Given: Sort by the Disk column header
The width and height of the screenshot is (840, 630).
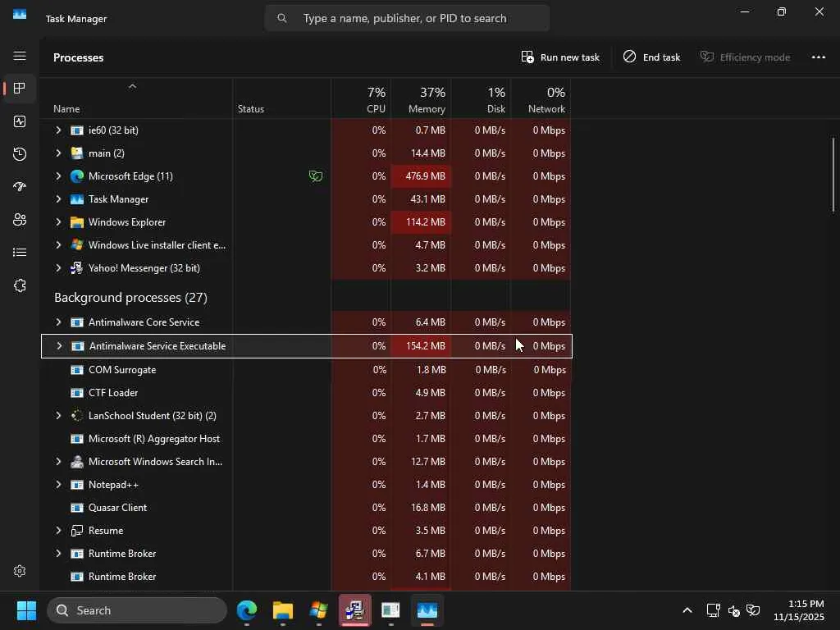Looking at the screenshot, I should [x=481, y=98].
